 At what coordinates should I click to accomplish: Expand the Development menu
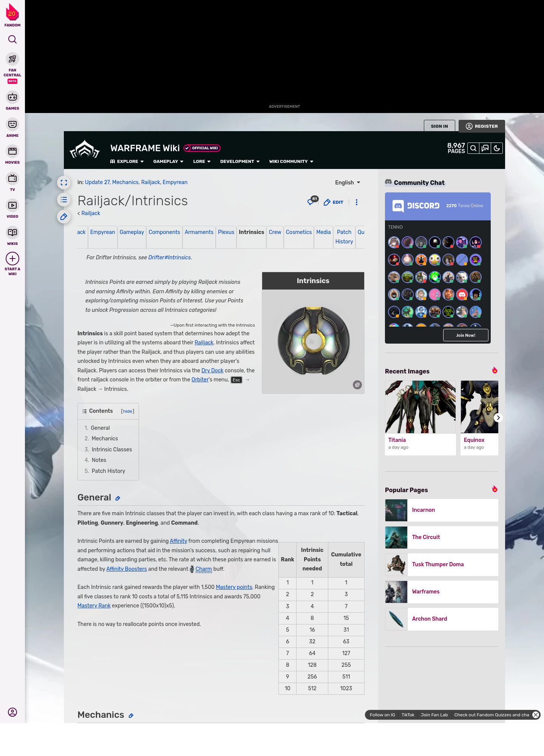click(x=240, y=161)
